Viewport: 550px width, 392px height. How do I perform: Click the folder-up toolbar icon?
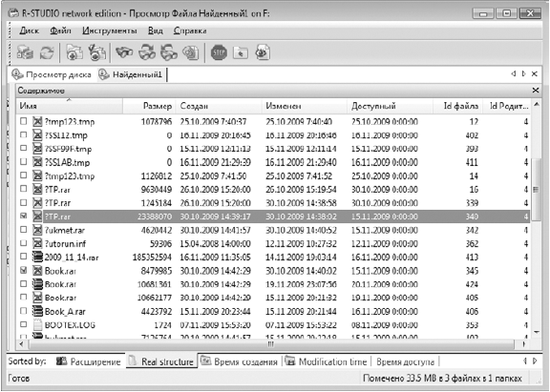coord(241,53)
